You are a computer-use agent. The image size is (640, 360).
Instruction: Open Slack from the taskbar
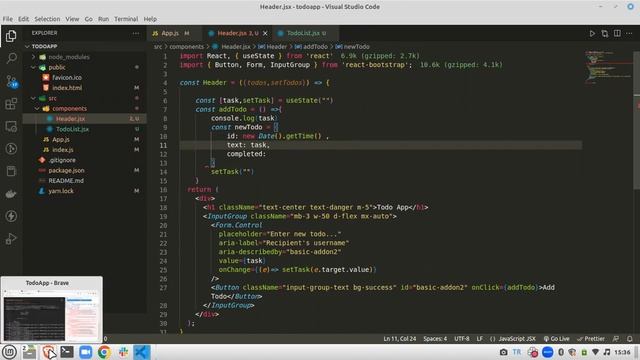click(123, 352)
